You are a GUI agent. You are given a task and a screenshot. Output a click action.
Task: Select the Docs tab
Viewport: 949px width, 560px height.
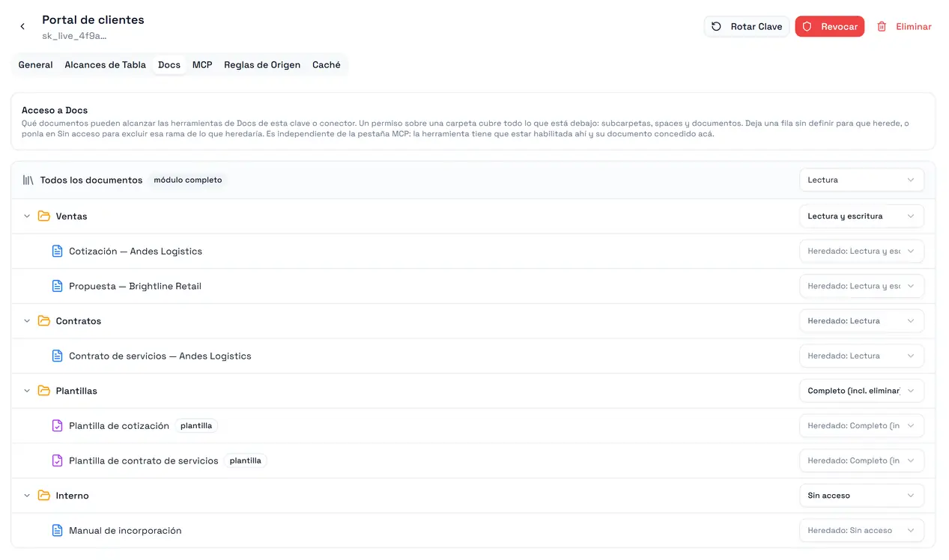(x=169, y=65)
